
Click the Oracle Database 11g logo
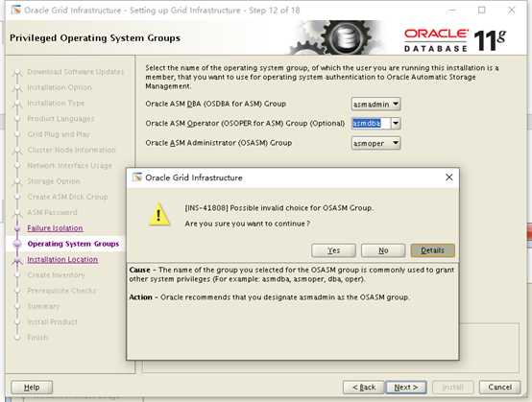455,40
